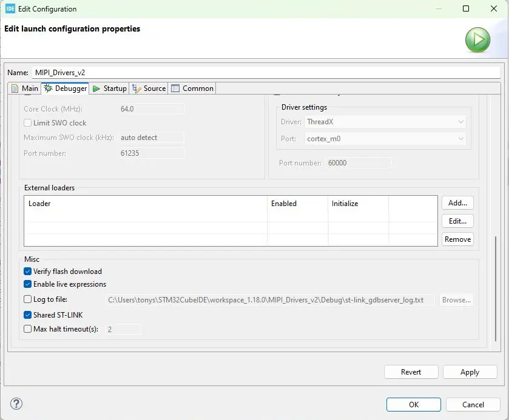Screen dimensions: 509x420
Task: Click the Add... external loader button
Action: click(457, 203)
